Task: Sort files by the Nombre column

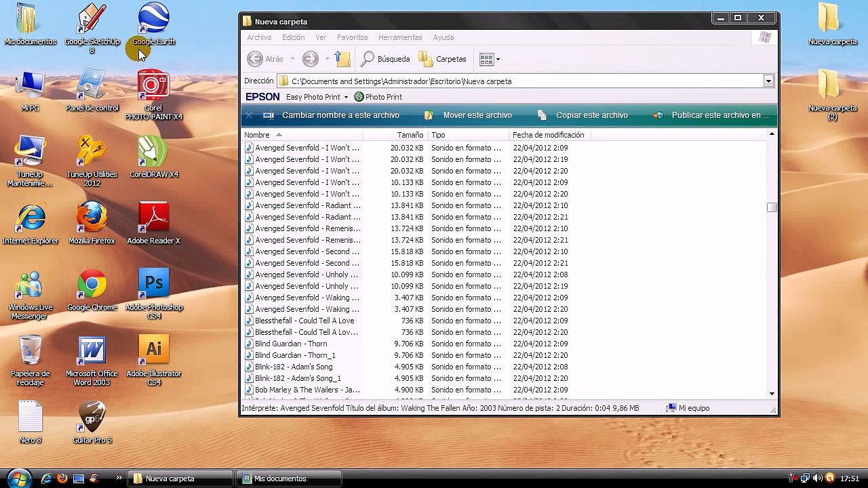Action: pyautogui.click(x=302, y=135)
